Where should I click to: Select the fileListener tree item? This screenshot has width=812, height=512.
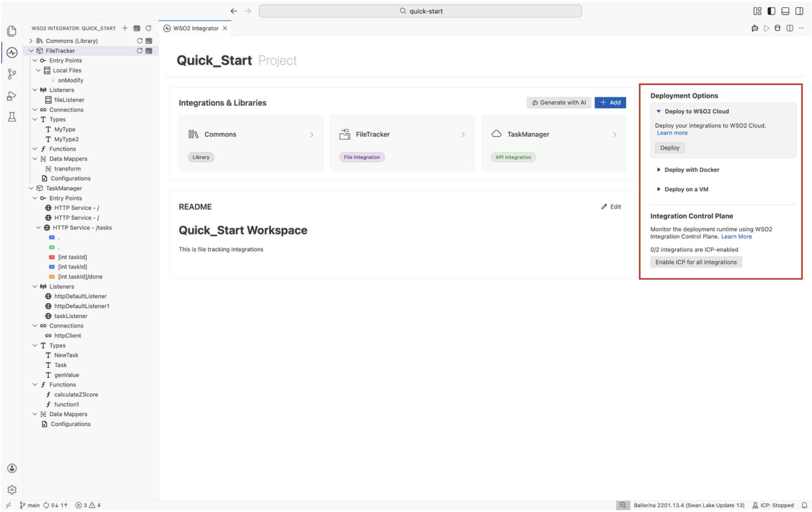(69, 100)
